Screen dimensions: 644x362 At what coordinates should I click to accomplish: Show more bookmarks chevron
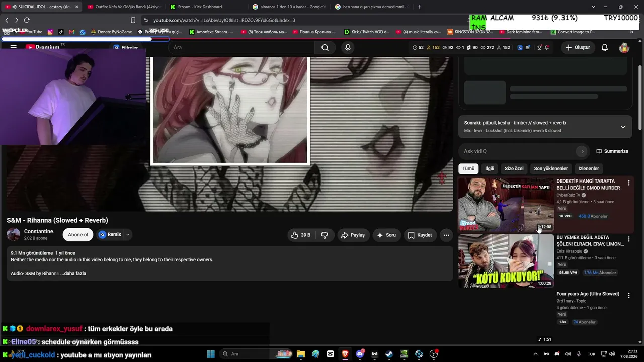[632, 32]
